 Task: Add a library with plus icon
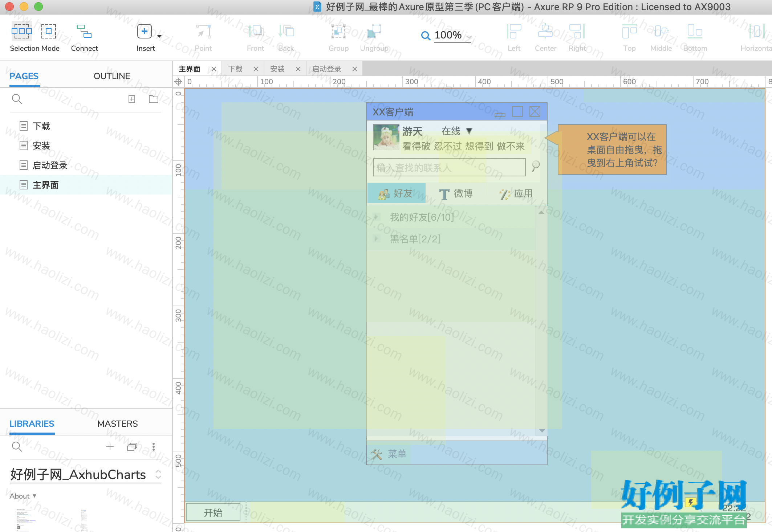tap(110, 447)
